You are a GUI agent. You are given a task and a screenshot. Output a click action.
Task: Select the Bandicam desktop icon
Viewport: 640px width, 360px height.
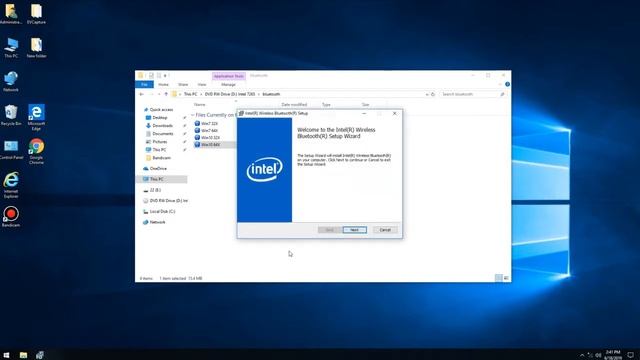click(x=11, y=217)
